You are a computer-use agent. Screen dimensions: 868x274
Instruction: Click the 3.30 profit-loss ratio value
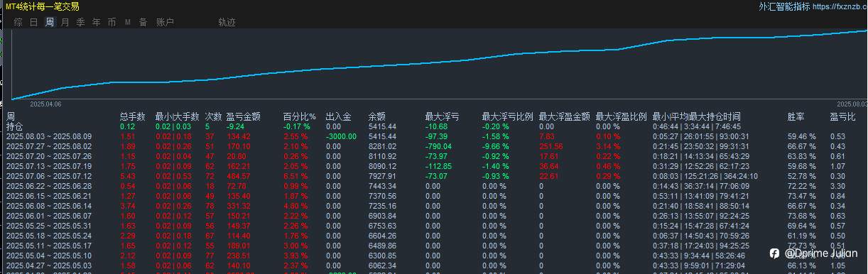[837, 185]
